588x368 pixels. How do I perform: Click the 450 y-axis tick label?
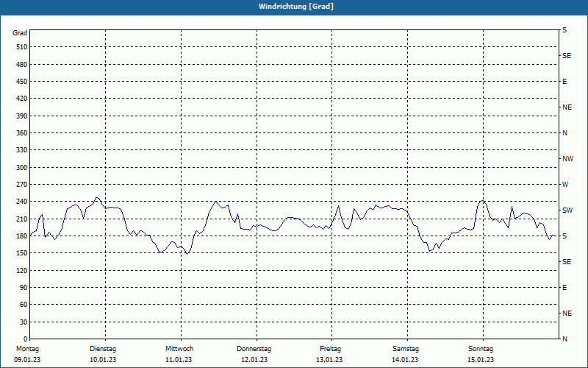coord(21,82)
